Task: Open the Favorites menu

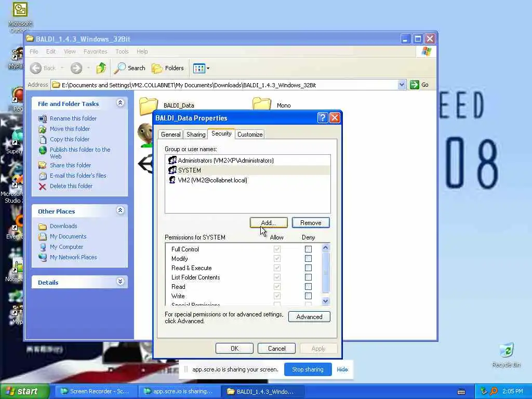Action: (x=96, y=51)
